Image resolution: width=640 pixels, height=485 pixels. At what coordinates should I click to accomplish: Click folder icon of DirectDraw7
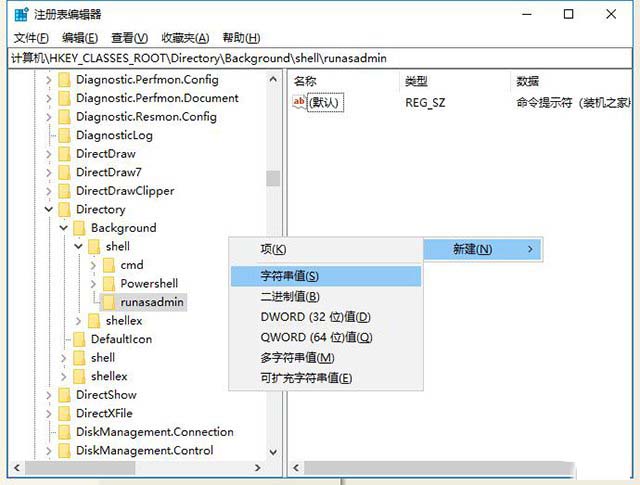(64, 172)
